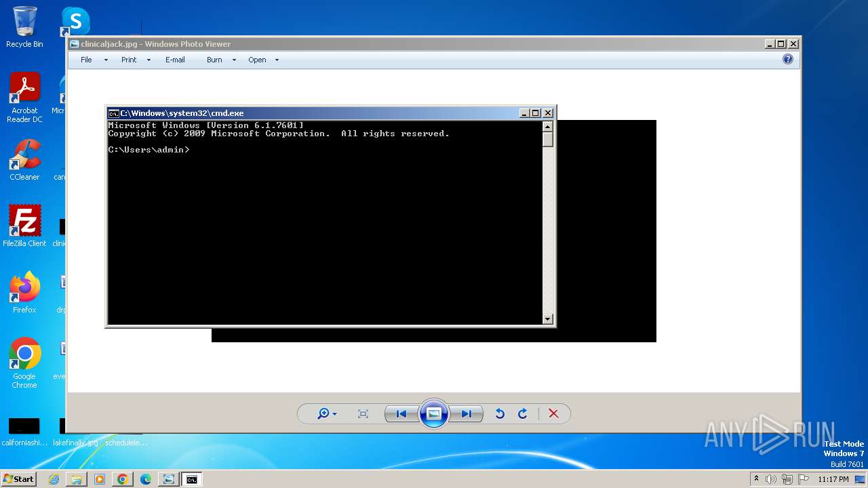The image size is (868, 488).
Task: Maximize the Windows Photo Viewer window
Action: tap(781, 44)
